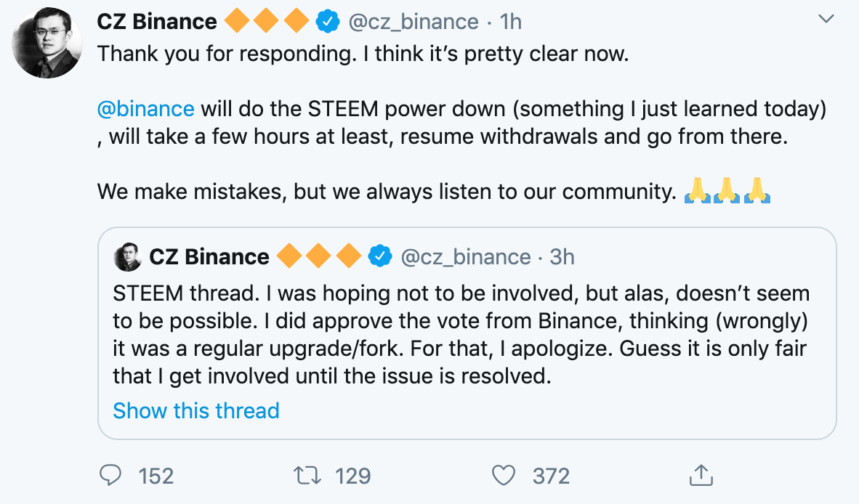
Task: Click 'CZ Binance' name in quoted tweet
Action: pos(209,256)
